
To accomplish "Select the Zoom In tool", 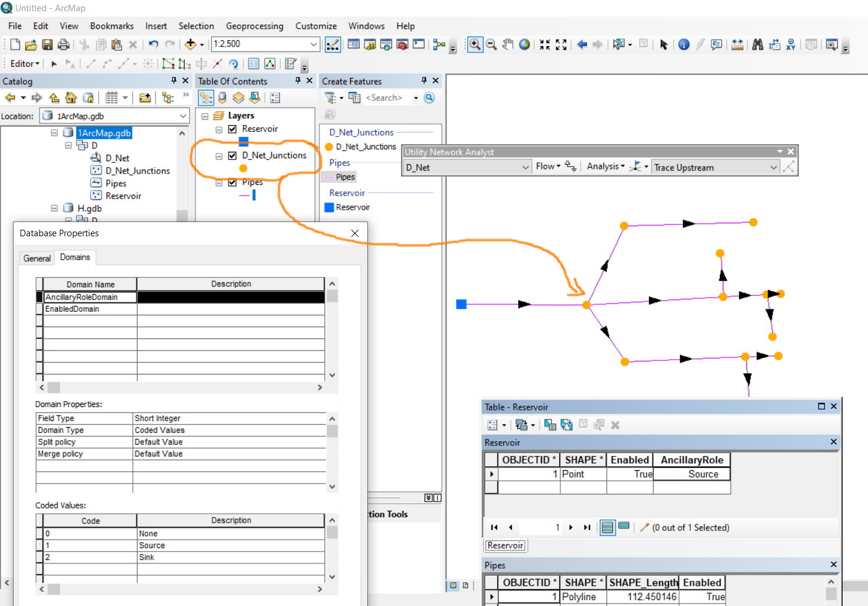I will (x=475, y=44).
